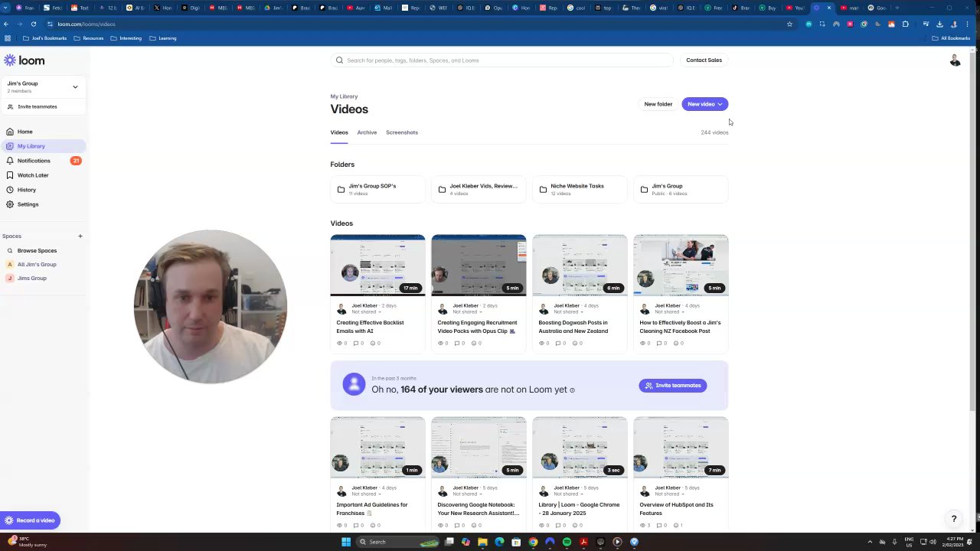Click browser reload button
This screenshot has height=551, width=980.
(34, 24)
